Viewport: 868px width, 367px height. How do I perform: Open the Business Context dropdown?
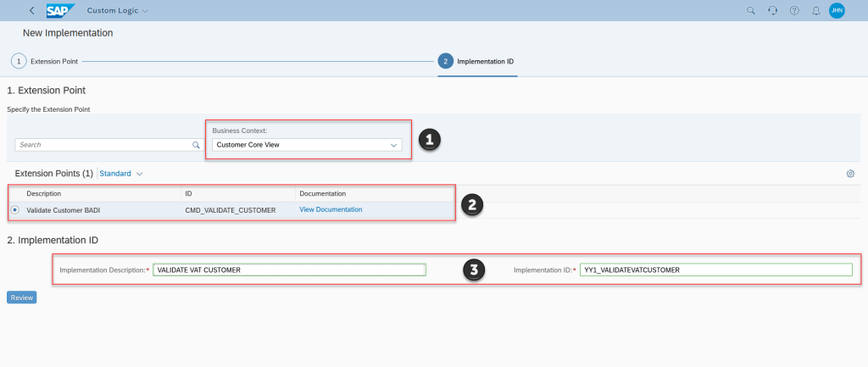pyautogui.click(x=307, y=145)
